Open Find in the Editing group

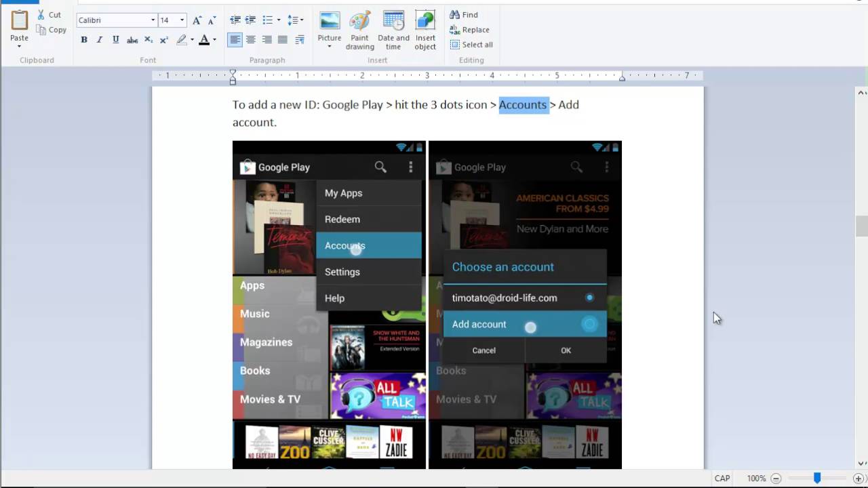pos(465,14)
